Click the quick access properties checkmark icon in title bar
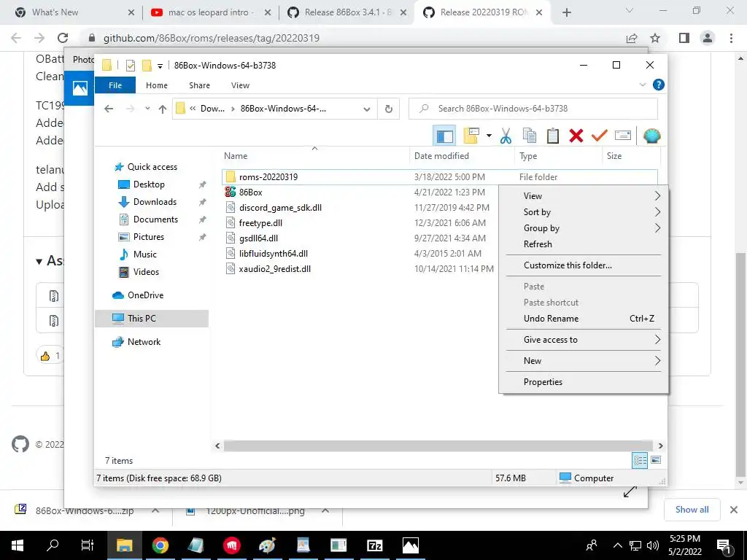The height and width of the screenshot is (560, 747). (130, 66)
